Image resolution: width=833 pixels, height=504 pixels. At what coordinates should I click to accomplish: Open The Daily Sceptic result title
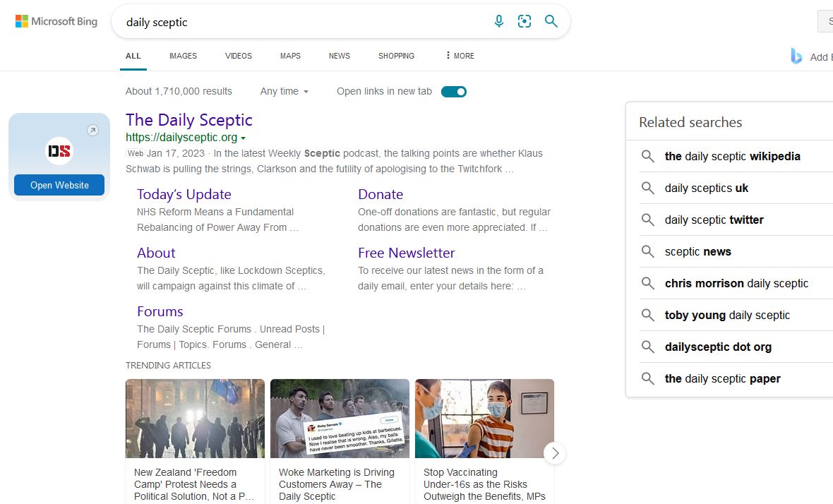coord(189,120)
